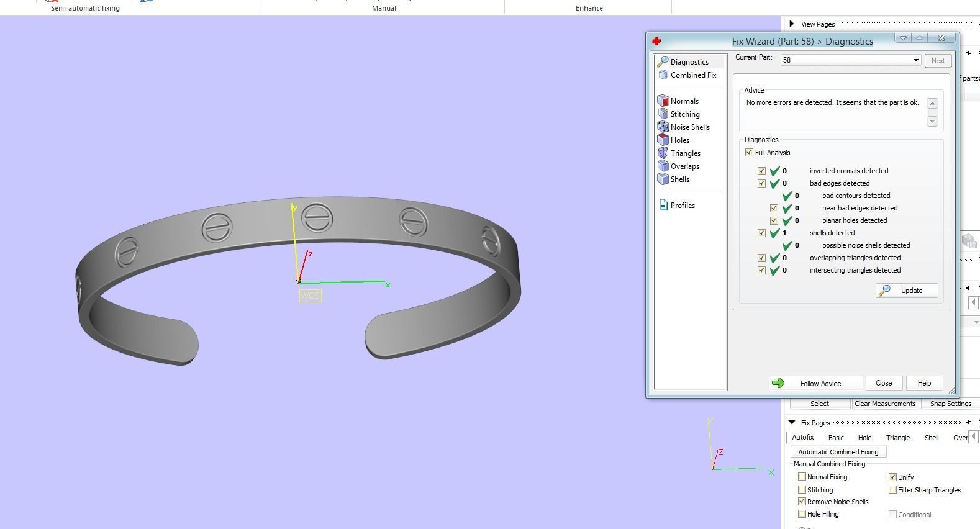Open Semi-automatic fixing ribbon group
The image size is (980, 529).
pyautogui.click(x=85, y=8)
